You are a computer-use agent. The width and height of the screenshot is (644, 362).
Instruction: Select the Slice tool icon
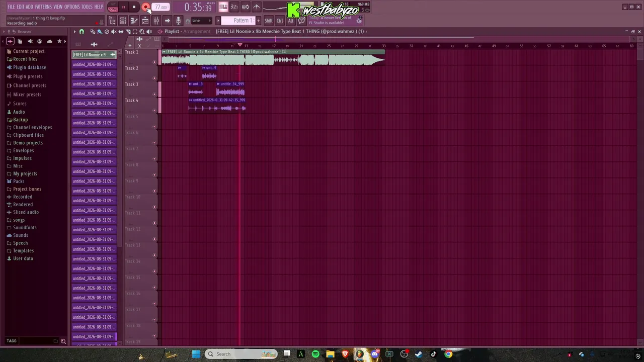pyautogui.click(x=128, y=32)
